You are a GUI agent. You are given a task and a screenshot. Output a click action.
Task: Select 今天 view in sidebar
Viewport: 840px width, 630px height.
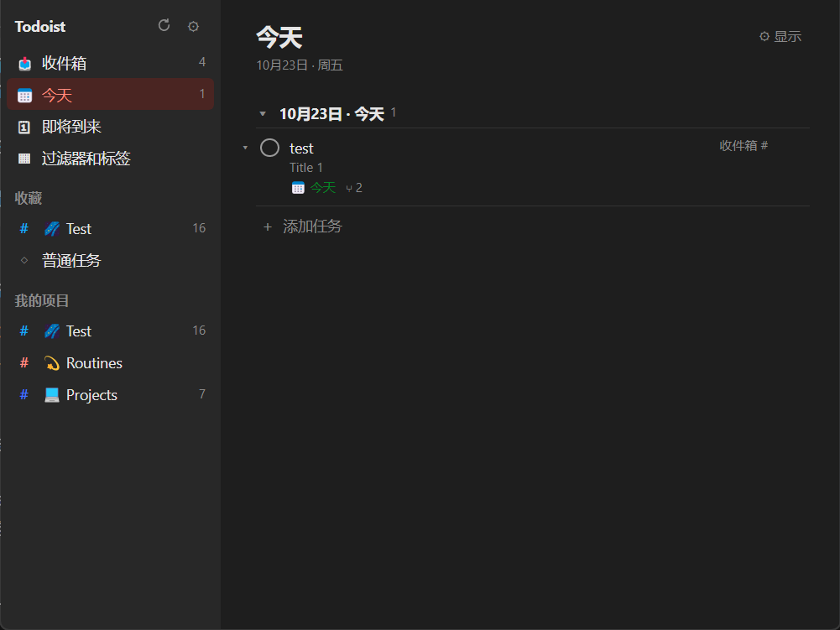(x=111, y=95)
